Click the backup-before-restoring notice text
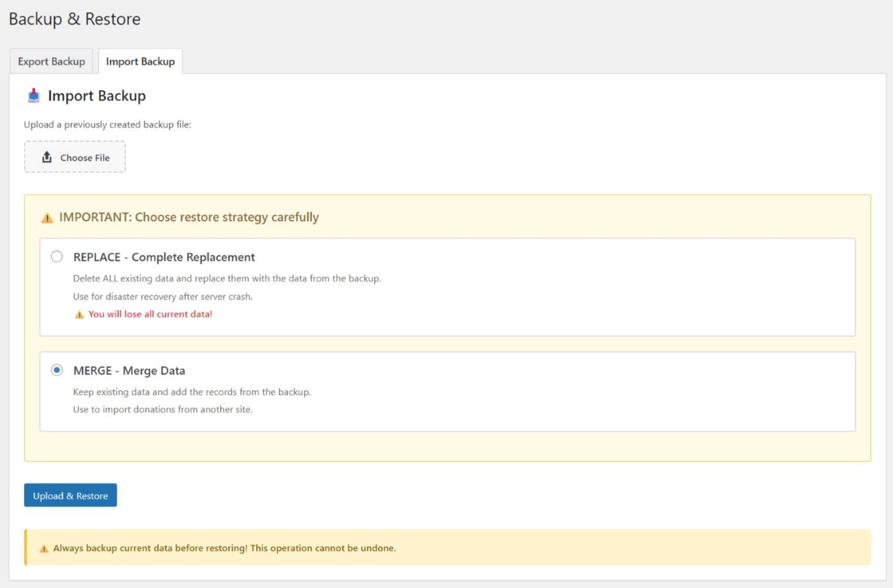Image resolution: width=893 pixels, height=588 pixels. [x=220, y=547]
